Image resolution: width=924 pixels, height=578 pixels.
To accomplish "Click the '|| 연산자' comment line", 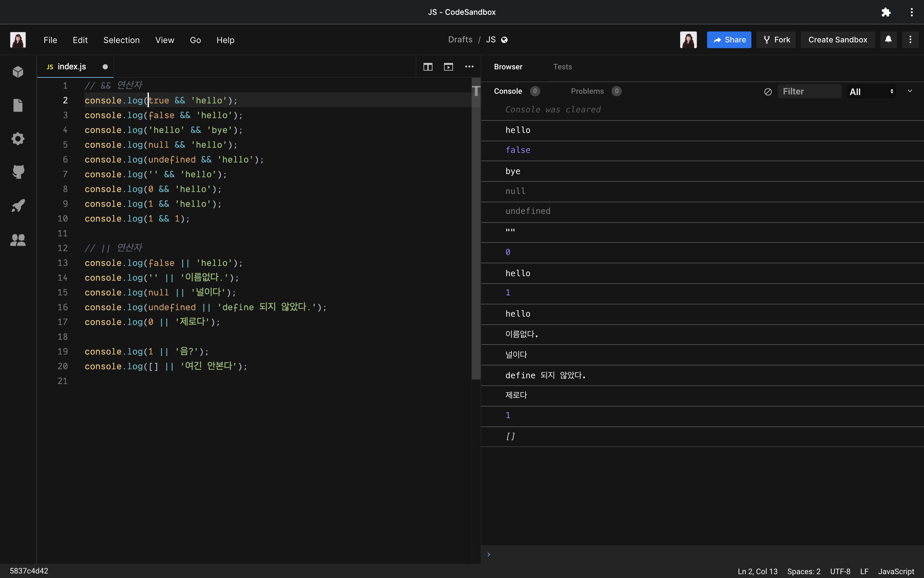I will 113,248.
